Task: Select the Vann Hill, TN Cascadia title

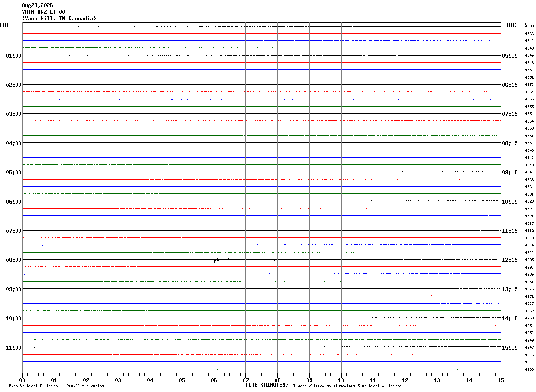Action: (x=59, y=19)
